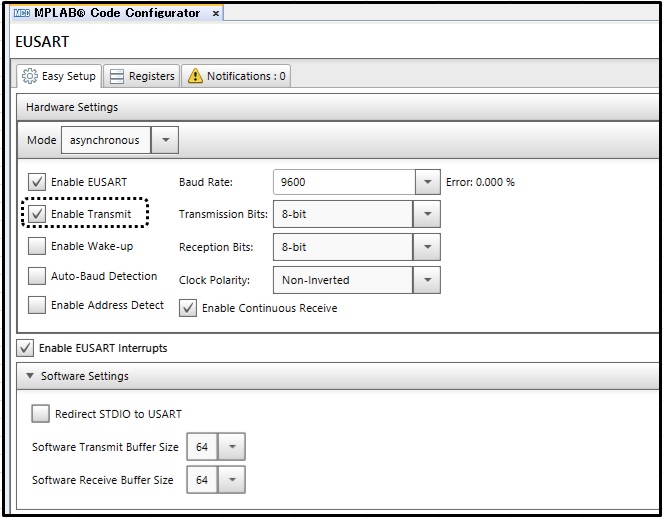Screen dimensions: 663x518
Task: Open the Transmission Bits dropdown arrow
Action: (427, 214)
